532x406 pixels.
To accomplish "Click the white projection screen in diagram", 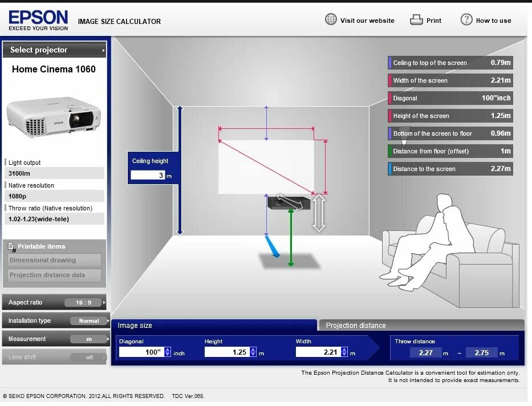I will pos(266,167).
